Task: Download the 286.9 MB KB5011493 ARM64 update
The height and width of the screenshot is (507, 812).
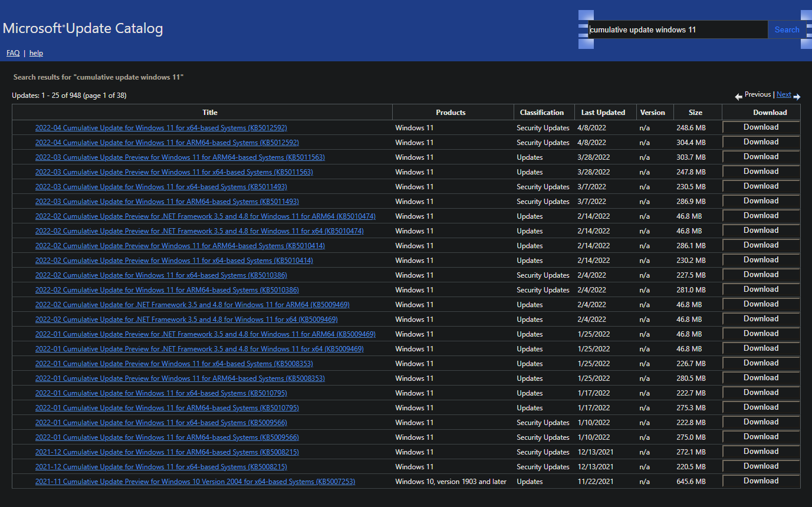Action: [x=761, y=201]
